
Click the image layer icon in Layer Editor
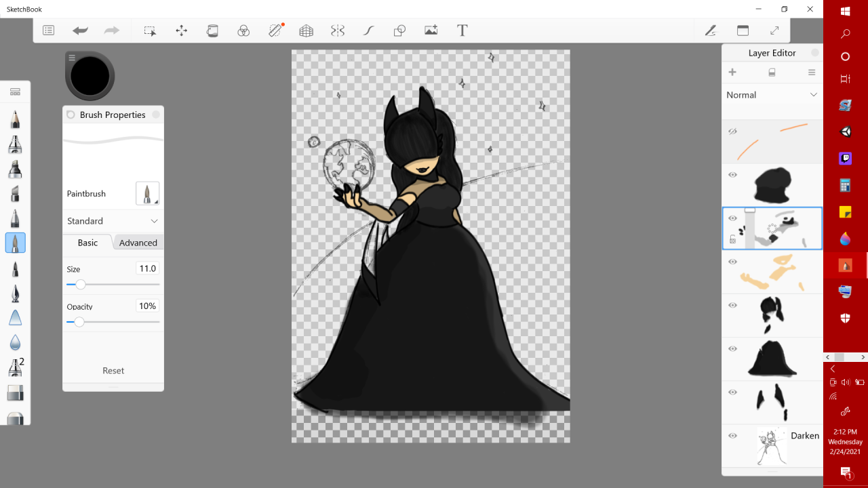[x=772, y=73]
